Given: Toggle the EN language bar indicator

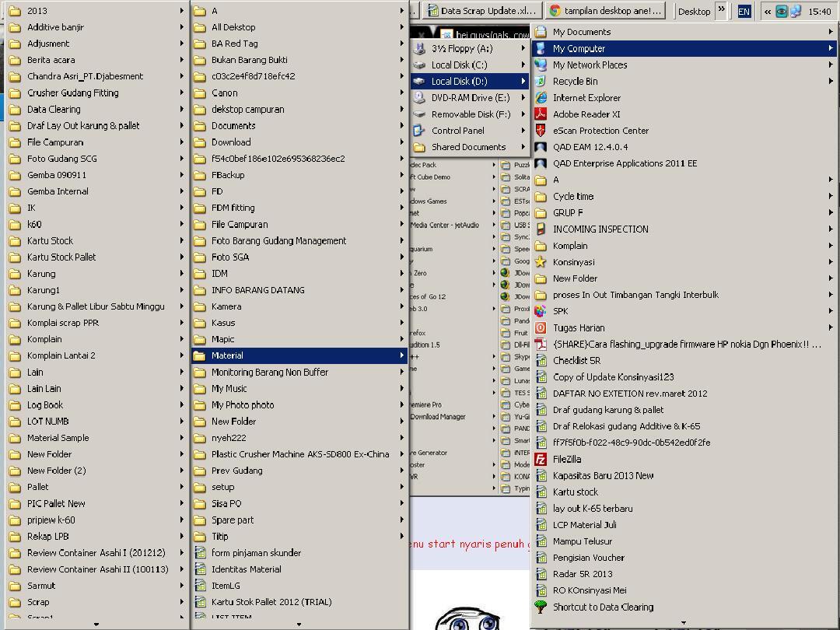Looking at the screenshot, I should (744, 11).
